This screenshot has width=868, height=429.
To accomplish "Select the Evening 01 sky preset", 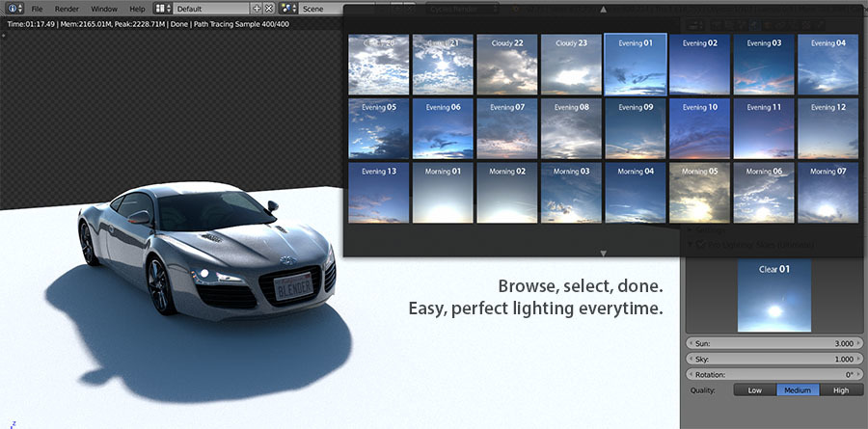I will coord(636,64).
